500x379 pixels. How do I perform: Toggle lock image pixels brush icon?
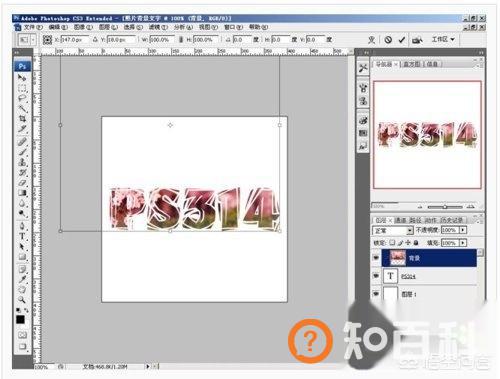pyautogui.click(x=400, y=243)
